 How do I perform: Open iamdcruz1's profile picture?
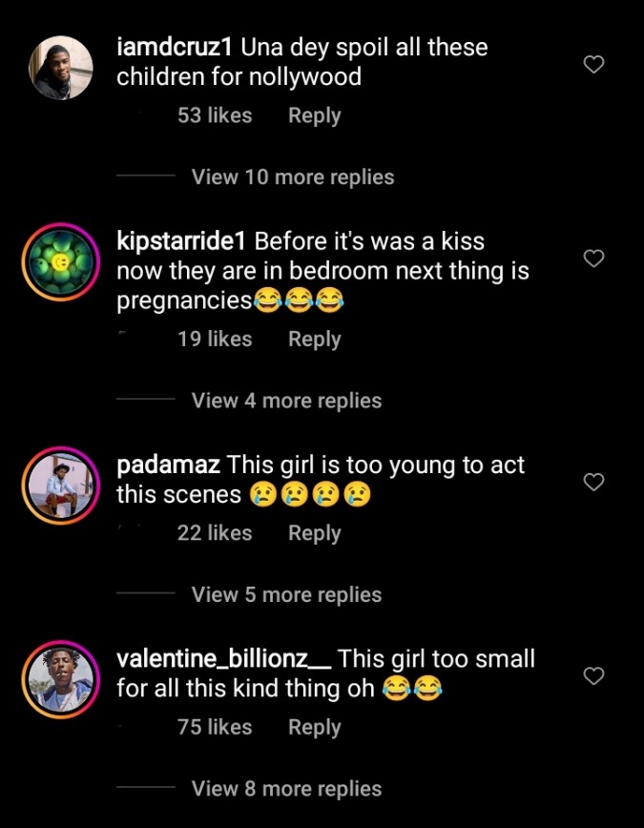(x=62, y=68)
